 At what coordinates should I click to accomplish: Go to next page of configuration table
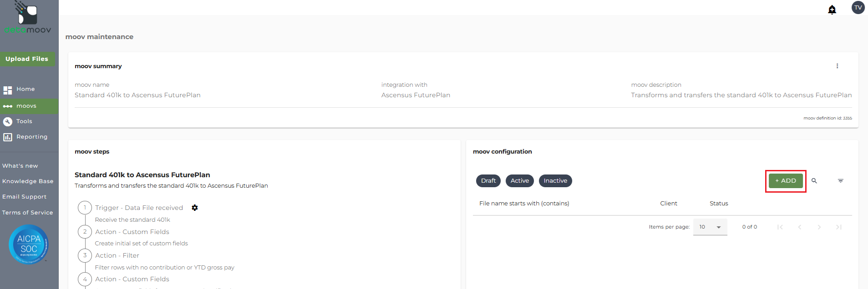click(x=819, y=227)
